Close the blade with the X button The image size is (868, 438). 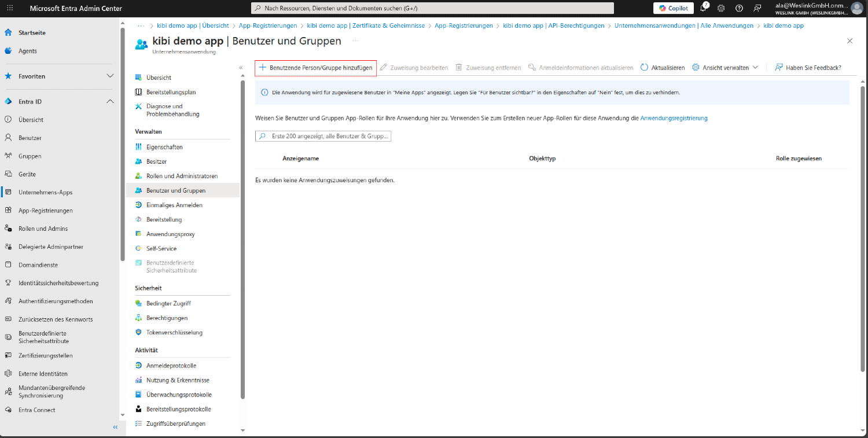click(849, 41)
